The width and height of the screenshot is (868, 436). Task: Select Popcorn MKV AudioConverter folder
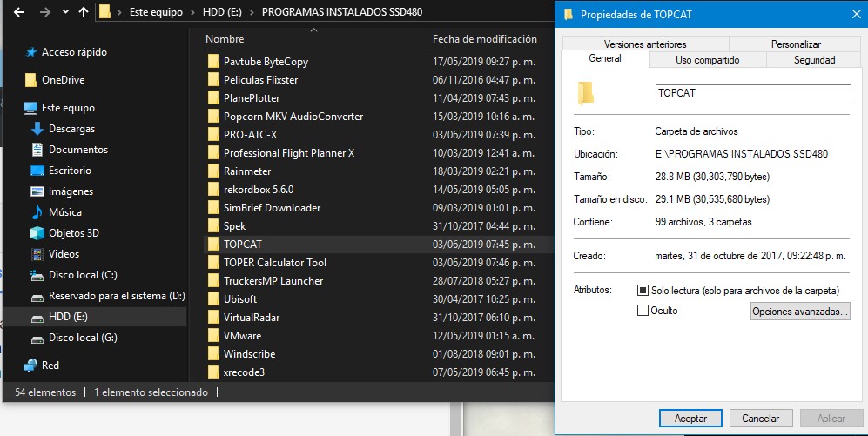[293, 117]
